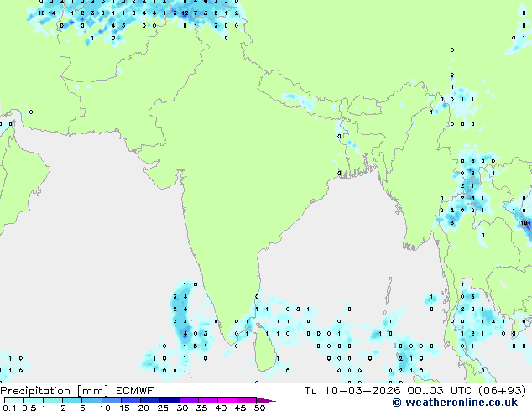Click the '(06+93)' forecast run text
This screenshot has width=532, height=411.
503,391
